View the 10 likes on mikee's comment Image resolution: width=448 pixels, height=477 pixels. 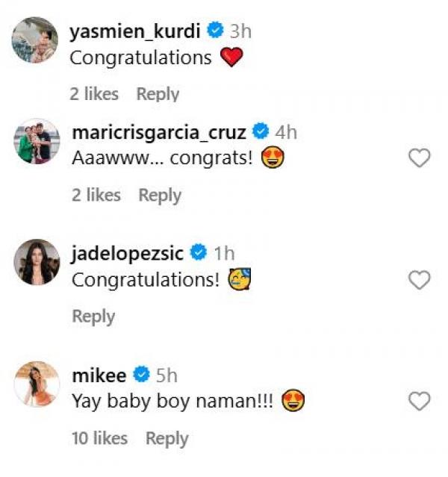pyautogui.click(x=99, y=438)
